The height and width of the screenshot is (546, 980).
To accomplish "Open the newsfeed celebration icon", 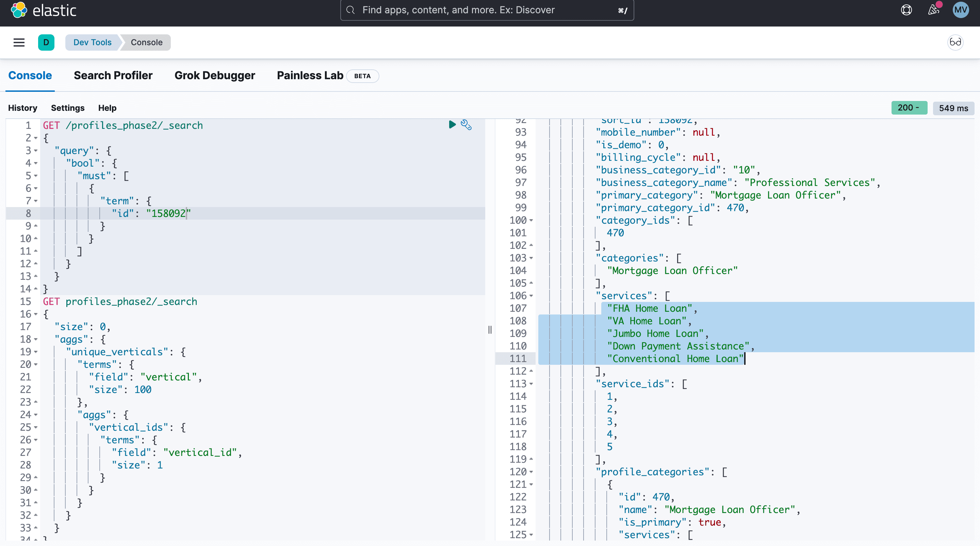I will (933, 10).
